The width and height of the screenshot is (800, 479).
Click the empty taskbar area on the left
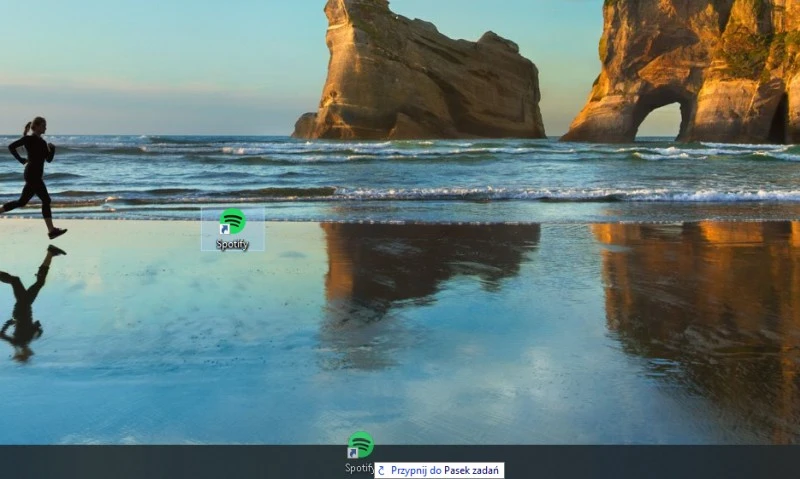pos(150,462)
